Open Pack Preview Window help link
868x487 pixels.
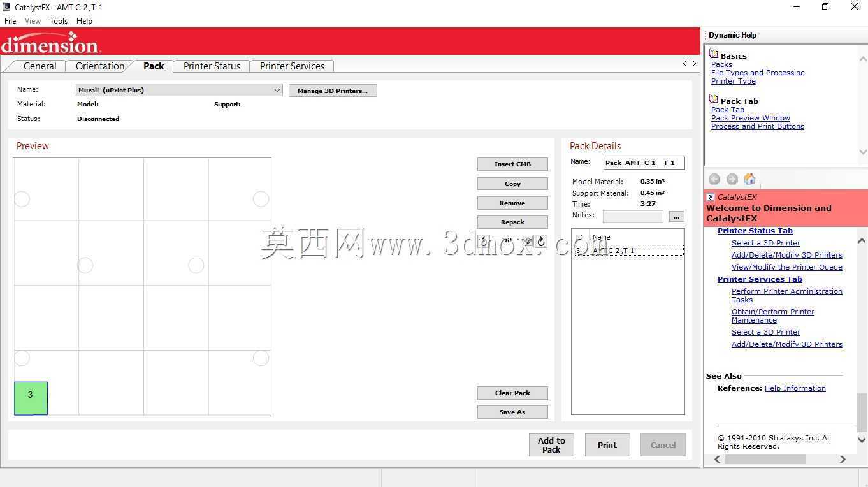751,118
